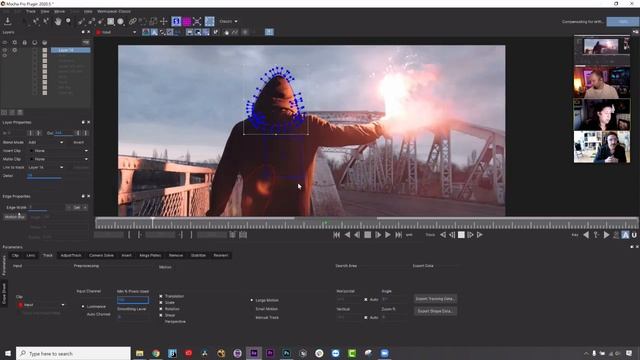
Task: Switch to the Insert tab
Action: pyautogui.click(x=127, y=256)
